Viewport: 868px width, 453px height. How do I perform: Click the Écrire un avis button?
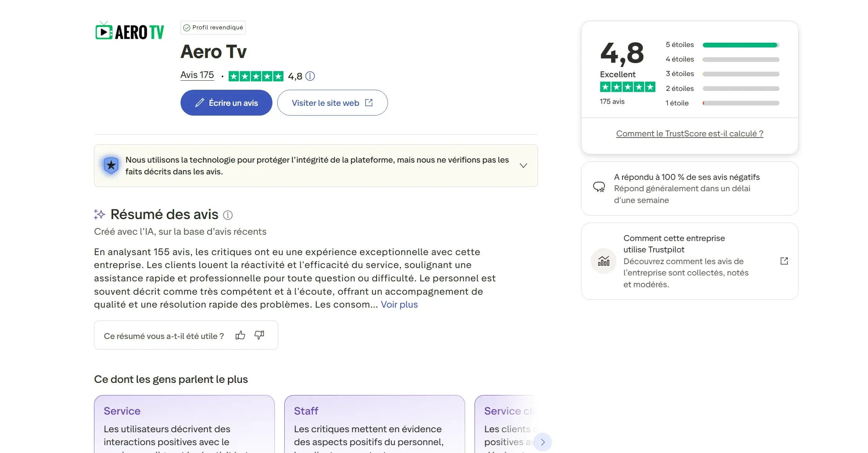226,103
